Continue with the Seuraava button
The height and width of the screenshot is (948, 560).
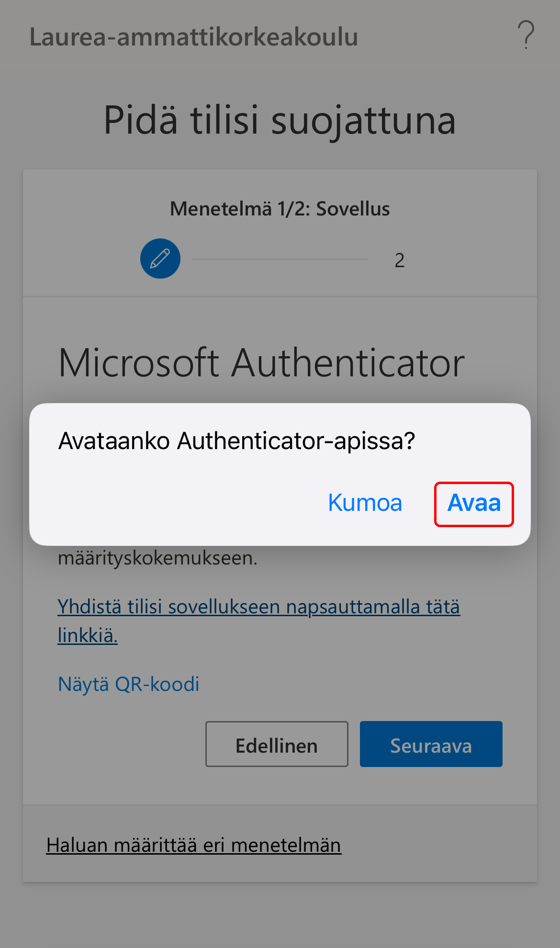431,745
